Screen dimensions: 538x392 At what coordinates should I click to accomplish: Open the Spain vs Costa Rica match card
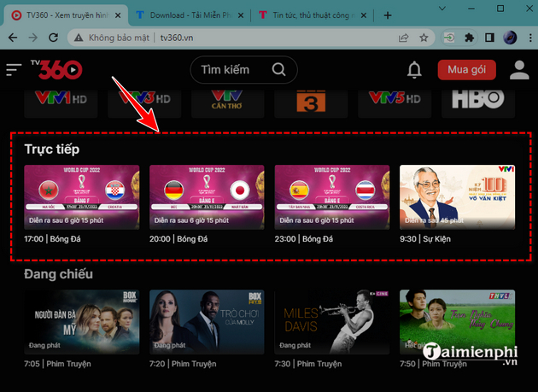[x=332, y=197]
